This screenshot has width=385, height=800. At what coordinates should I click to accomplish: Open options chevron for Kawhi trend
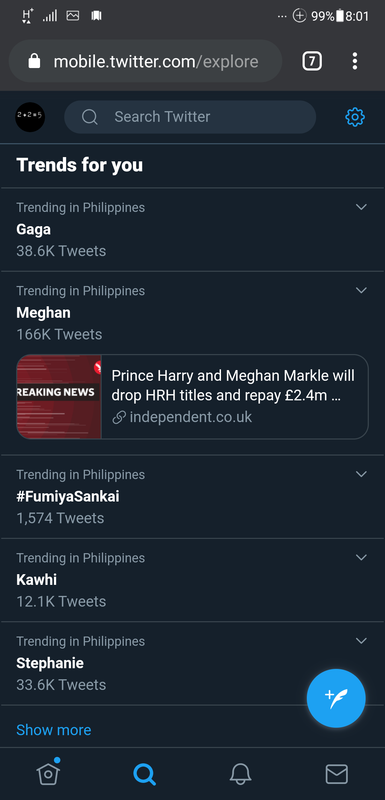point(361,557)
